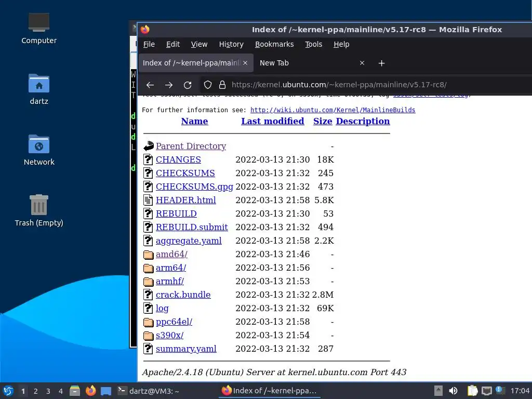
Task: Sort listing by Description header
Action: pos(363,121)
